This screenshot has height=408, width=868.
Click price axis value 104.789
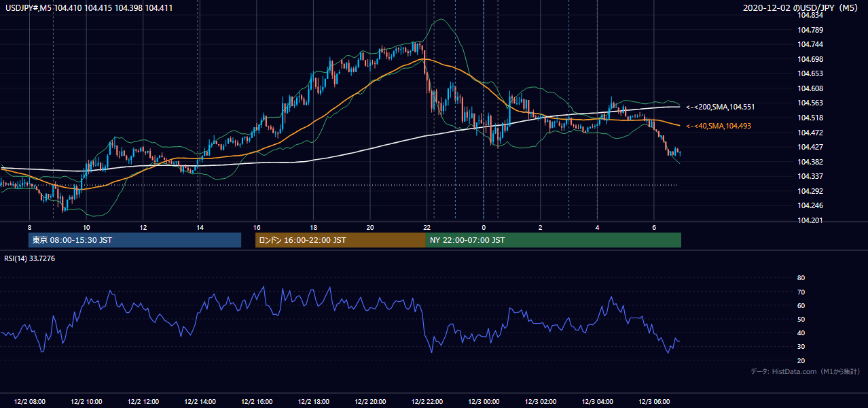[810, 30]
